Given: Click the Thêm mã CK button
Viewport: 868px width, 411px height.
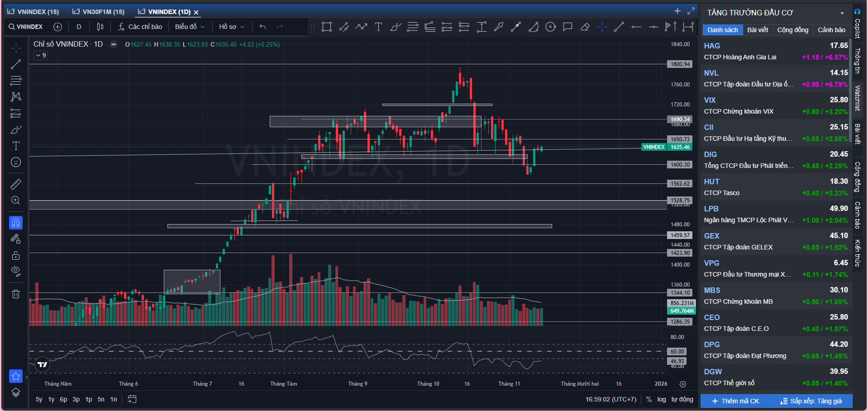Looking at the screenshot, I should point(735,401).
